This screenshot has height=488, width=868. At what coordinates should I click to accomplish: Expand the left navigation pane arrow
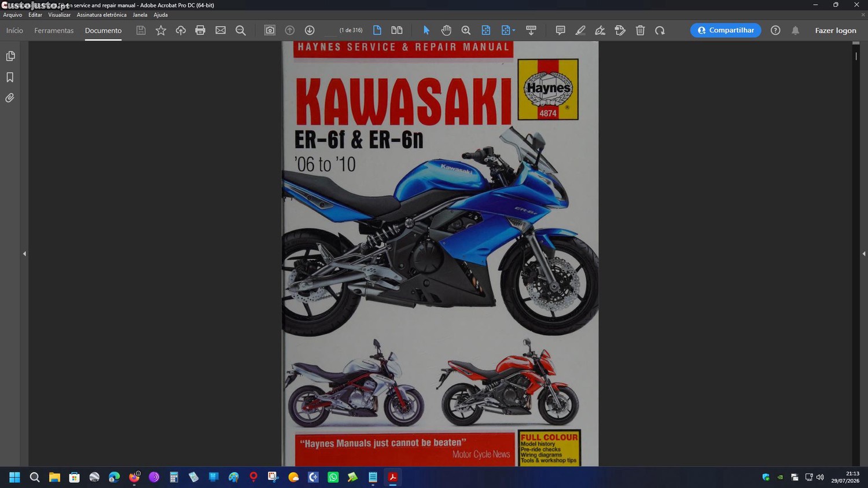point(24,254)
